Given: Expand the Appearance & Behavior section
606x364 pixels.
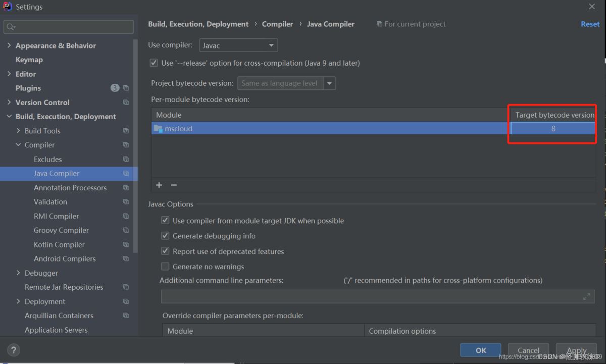Looking at the screenshot, I should [x=9, y=45].
